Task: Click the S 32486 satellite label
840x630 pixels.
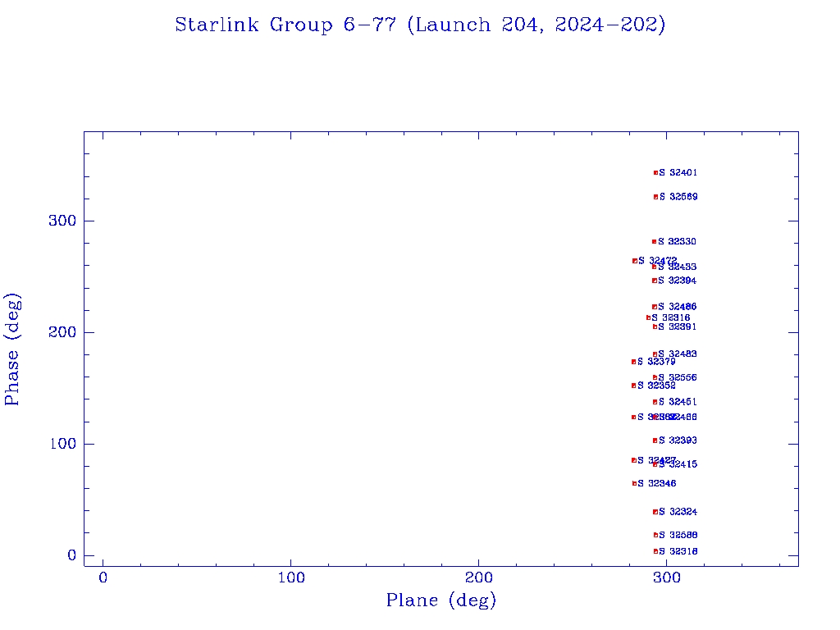Action: click(678, 307)
